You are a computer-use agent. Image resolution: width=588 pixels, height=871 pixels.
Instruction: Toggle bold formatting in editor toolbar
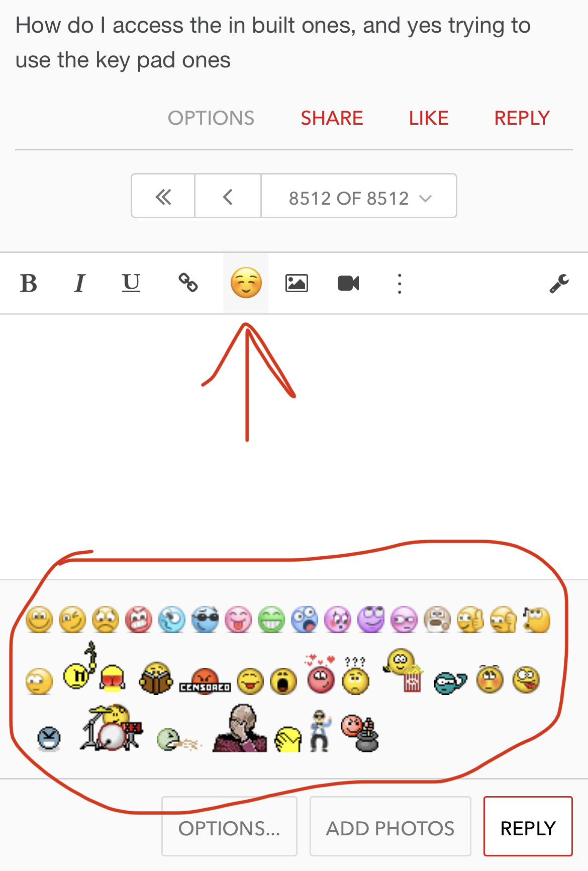point(29,283)
